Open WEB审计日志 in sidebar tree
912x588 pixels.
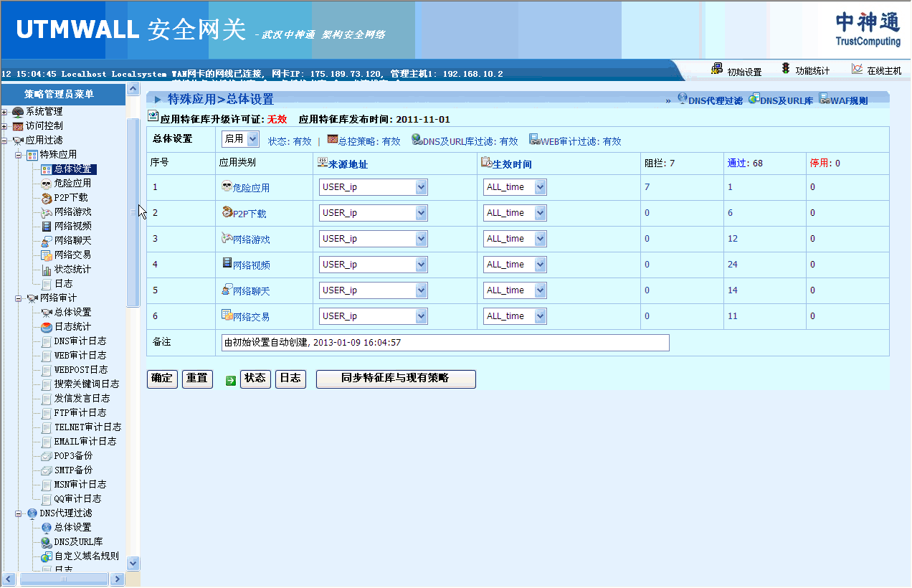[80, 356]
